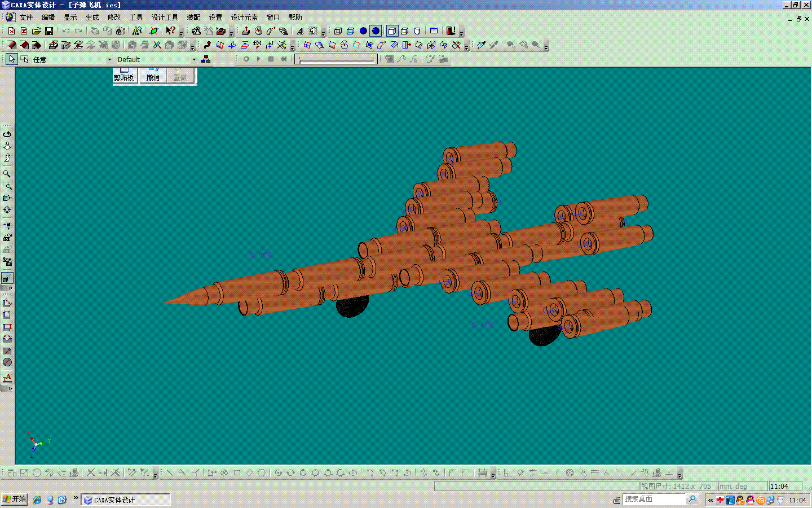Enable wireframe box display mode

tap(338, 31)
